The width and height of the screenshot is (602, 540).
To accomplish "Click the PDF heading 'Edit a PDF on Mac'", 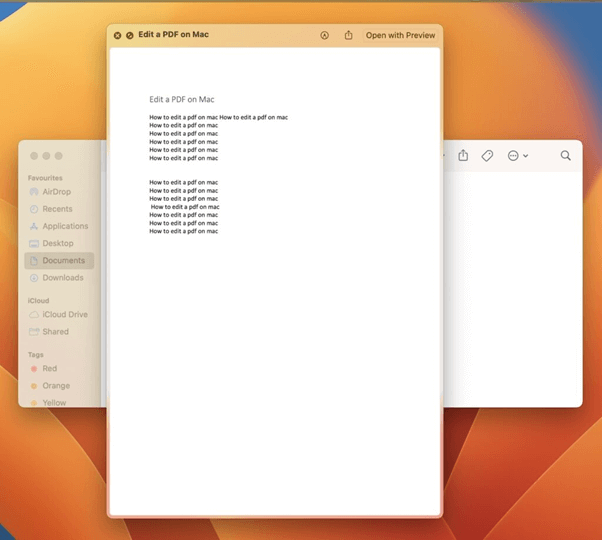I will pyautogui.click(x=182, y=99).
